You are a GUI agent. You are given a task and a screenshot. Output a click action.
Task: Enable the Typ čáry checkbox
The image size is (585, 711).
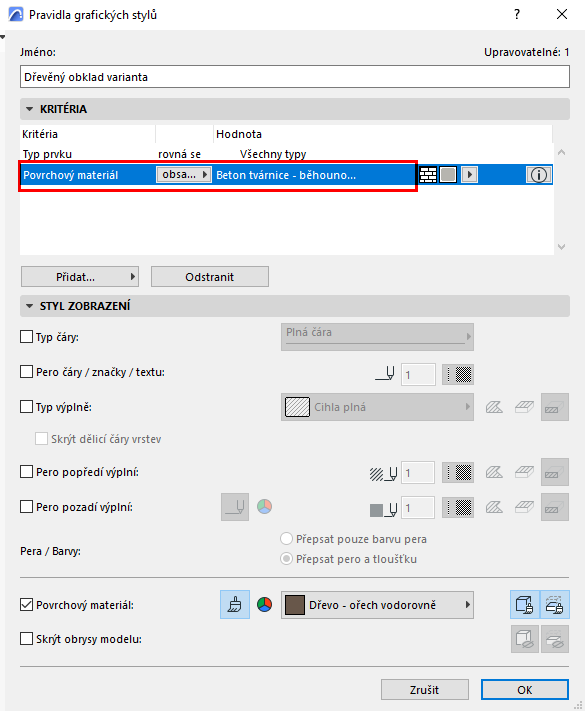click(x=26, y=337)
